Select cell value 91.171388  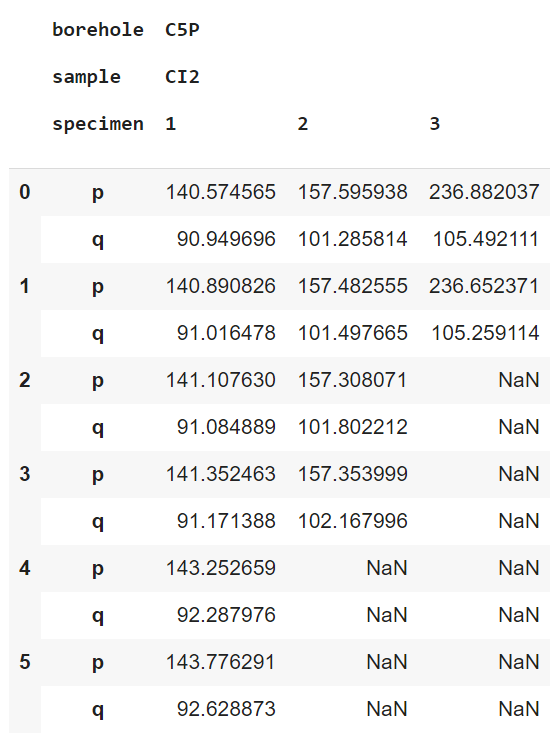pyautogui.click(x=226, y=521)
